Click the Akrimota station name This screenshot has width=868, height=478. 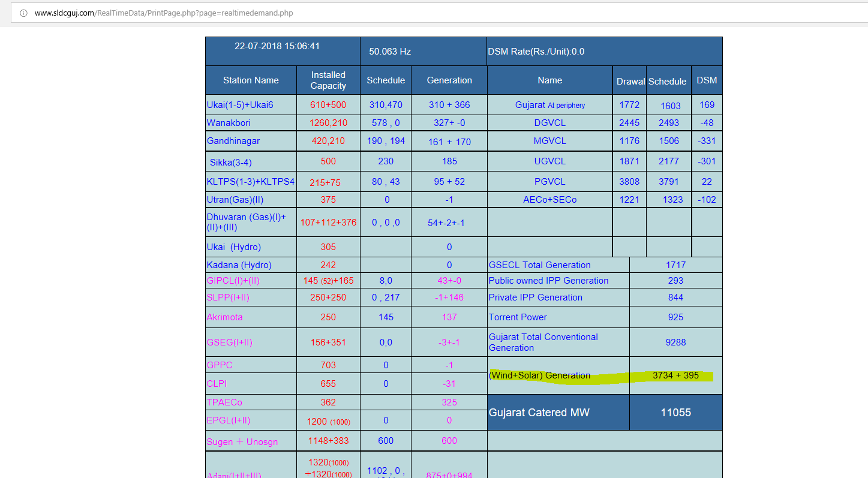[224, 317]
